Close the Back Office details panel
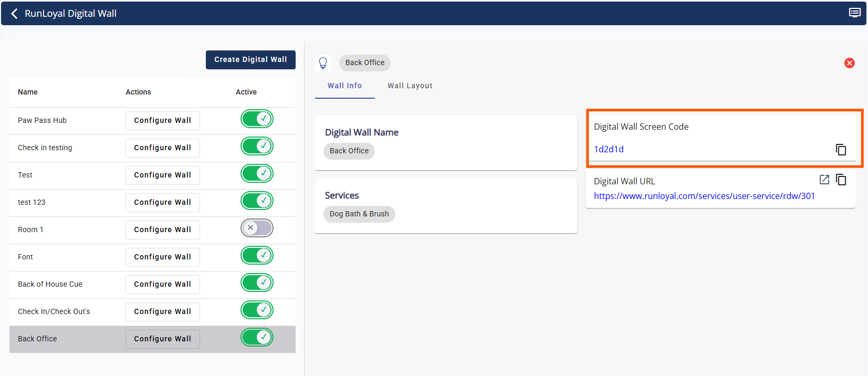 tap(849, 63)
